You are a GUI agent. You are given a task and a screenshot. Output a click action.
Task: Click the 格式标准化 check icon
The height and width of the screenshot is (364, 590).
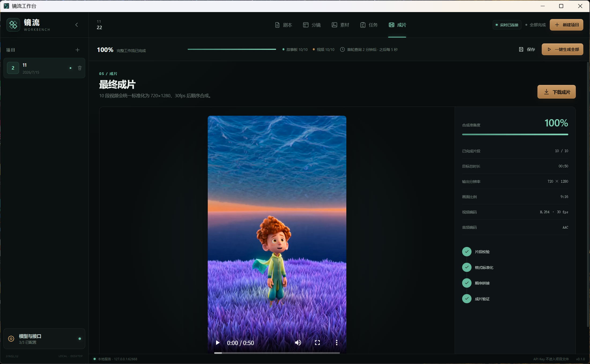[467, 267]
